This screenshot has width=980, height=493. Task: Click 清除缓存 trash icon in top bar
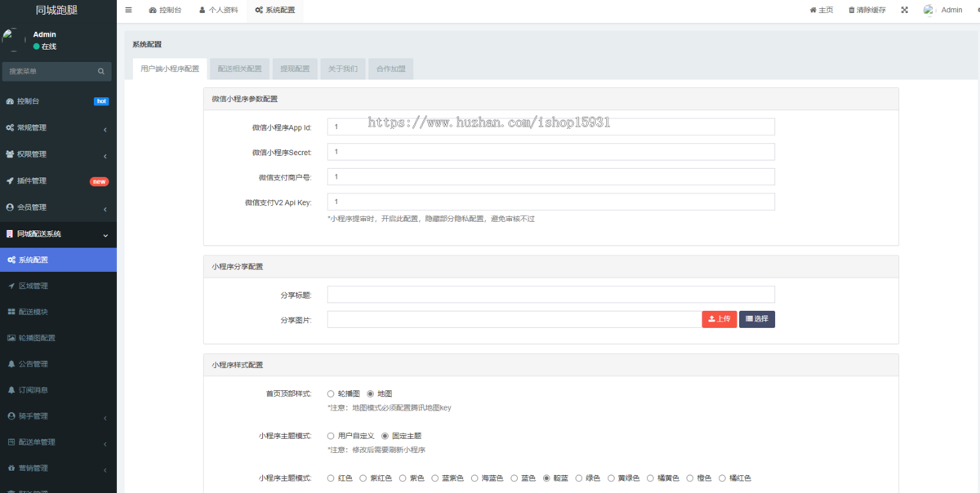[866, 10]
